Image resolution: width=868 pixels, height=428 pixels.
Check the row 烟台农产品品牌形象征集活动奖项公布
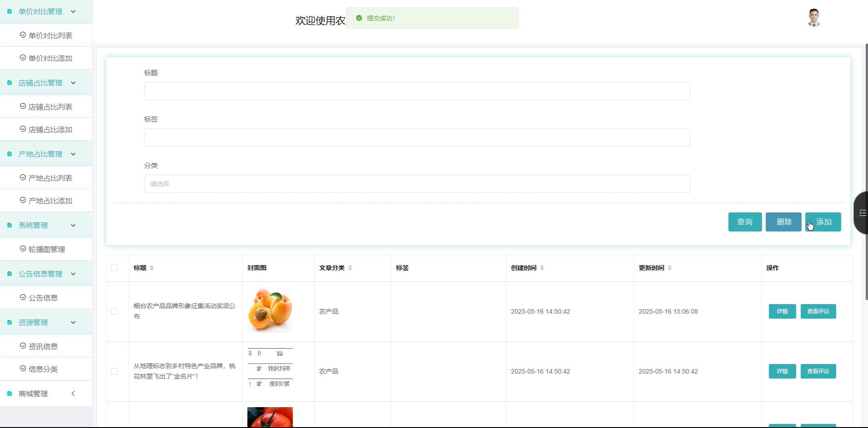coord(114,311)
